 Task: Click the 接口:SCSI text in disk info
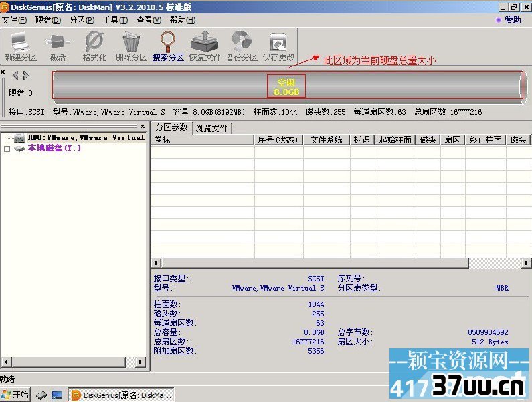27,112
